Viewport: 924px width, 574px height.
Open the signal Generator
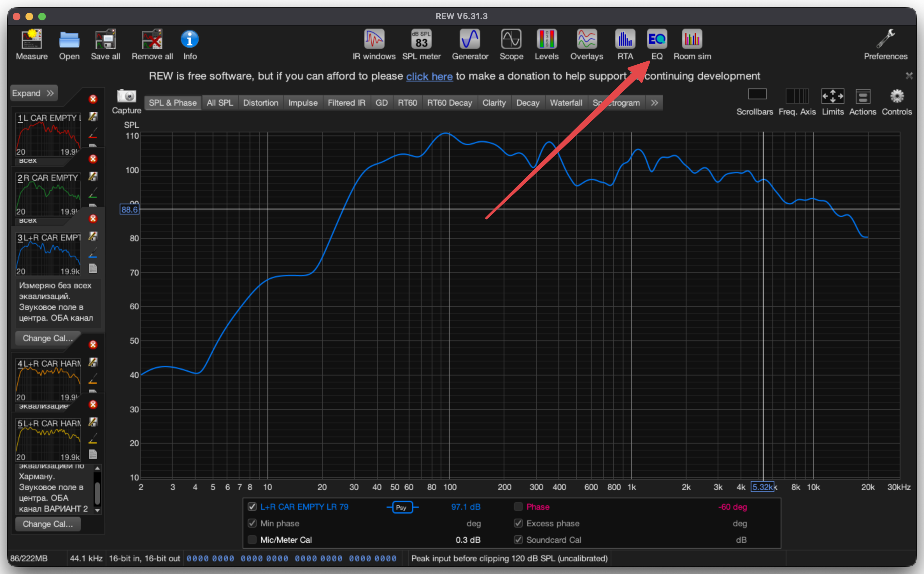pyautogui.click(x=470, y=45)
